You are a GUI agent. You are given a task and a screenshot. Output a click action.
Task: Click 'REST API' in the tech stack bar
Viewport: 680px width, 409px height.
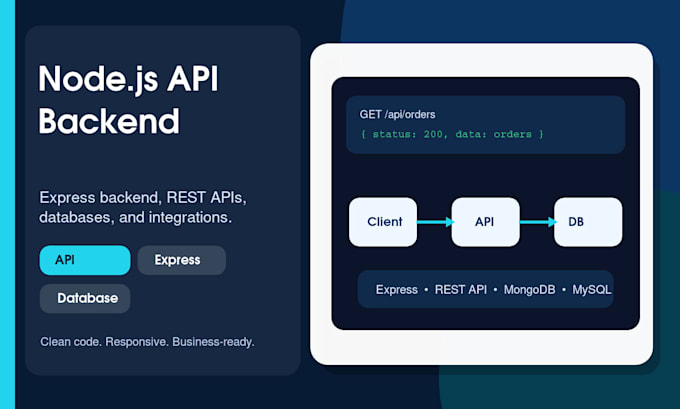click(x=461, y=290)
